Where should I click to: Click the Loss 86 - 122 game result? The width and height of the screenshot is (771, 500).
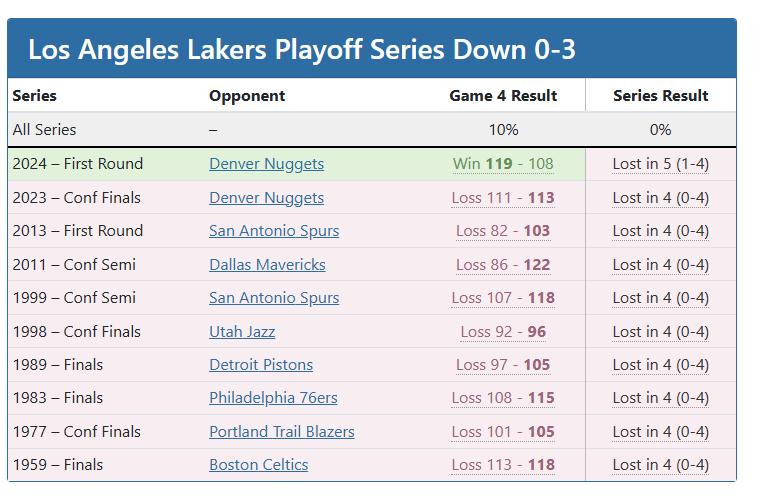click(x=503, y=265)
